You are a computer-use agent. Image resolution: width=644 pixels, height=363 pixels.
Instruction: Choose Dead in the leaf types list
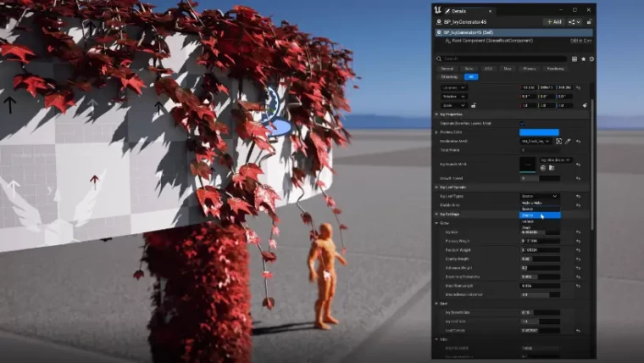point(540,227)
